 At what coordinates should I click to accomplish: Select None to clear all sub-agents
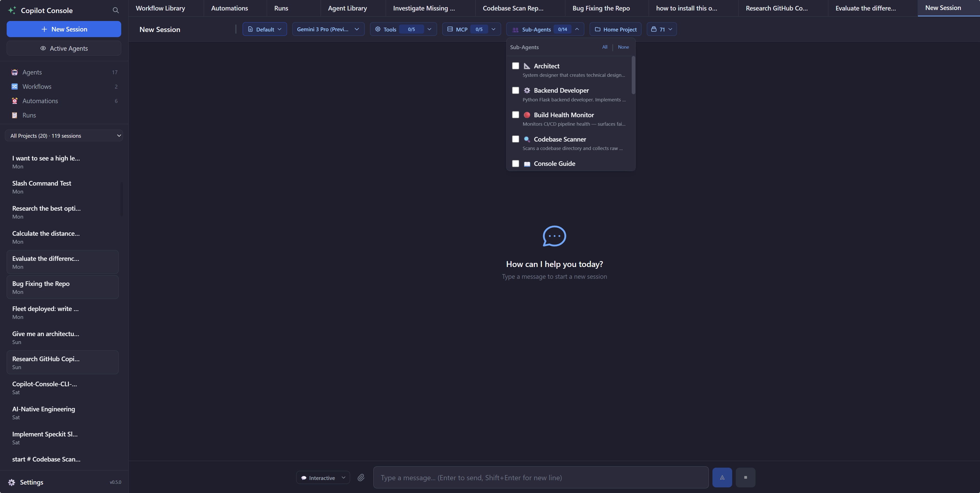coord(623,47)
